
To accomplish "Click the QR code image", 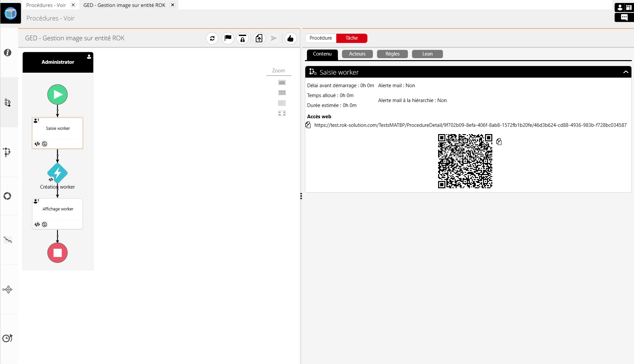I will 465,161.
